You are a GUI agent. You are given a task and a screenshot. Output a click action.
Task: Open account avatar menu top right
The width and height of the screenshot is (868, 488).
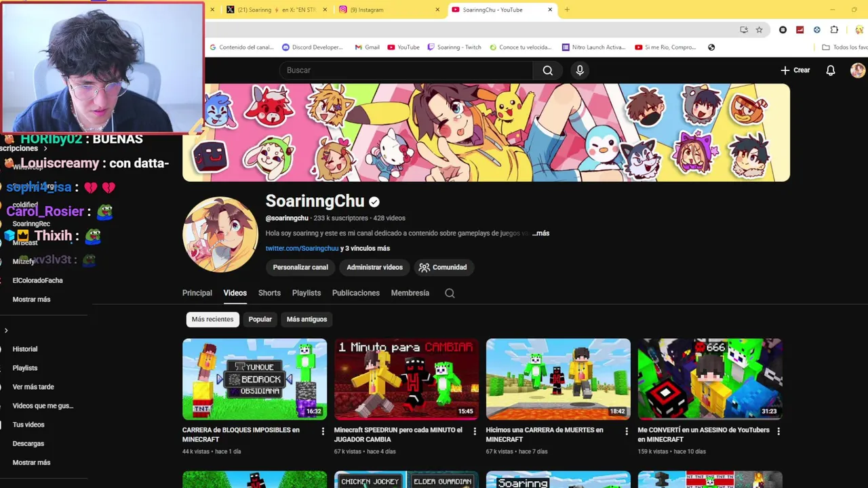click(x=858, y=70)
